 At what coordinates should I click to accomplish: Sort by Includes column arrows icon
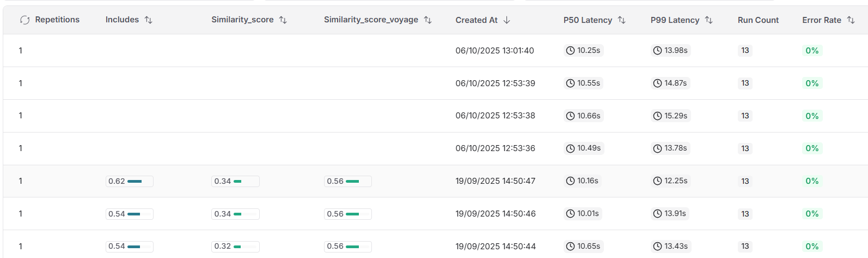pos(148,20)
